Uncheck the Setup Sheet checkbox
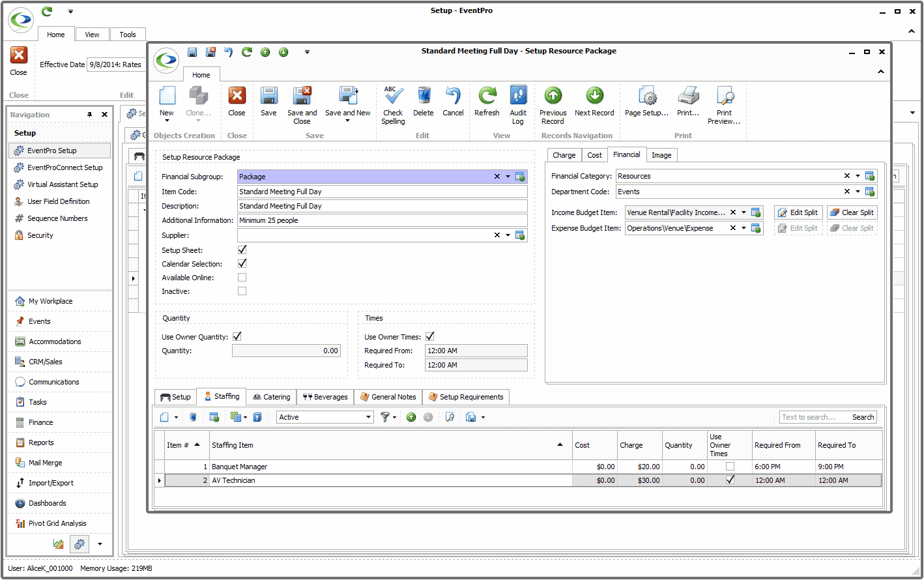Viewport: 924px width, 580px height. (242, 250)
